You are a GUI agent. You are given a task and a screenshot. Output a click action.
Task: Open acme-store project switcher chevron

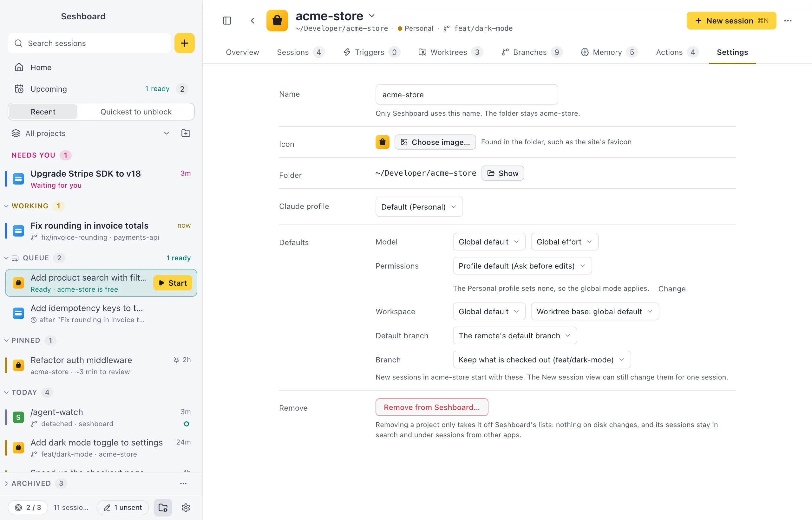pyautogui.click(x=372, y=16)
